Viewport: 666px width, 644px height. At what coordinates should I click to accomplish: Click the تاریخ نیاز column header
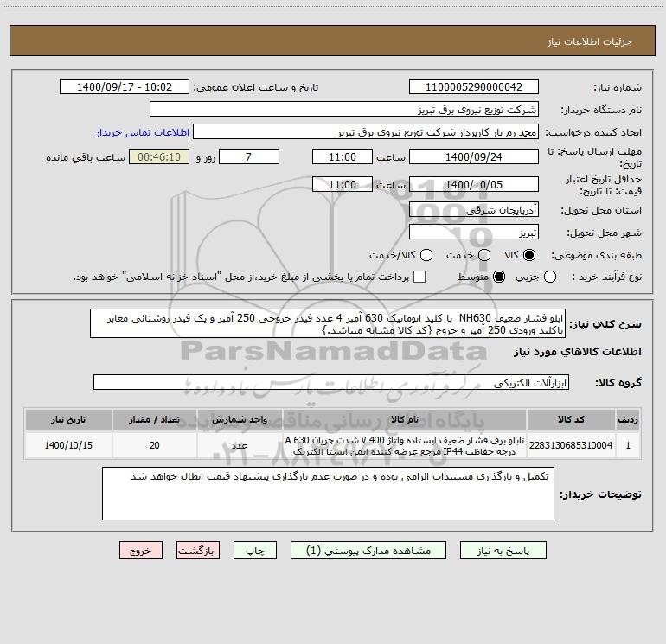tap(68, 419)
